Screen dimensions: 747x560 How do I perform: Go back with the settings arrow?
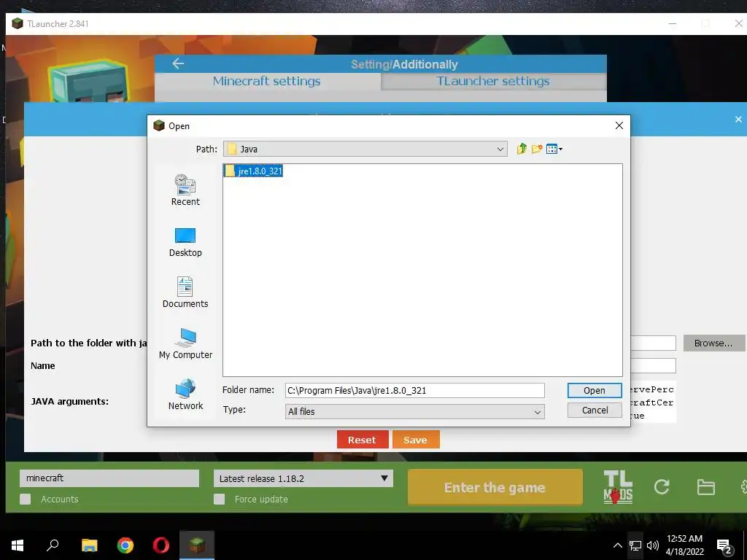pos(178,63)
